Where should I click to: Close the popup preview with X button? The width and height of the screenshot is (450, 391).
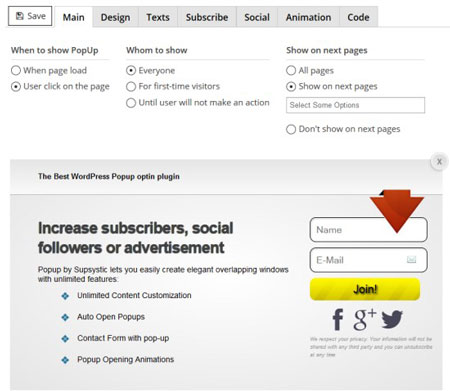click(439, 162)
